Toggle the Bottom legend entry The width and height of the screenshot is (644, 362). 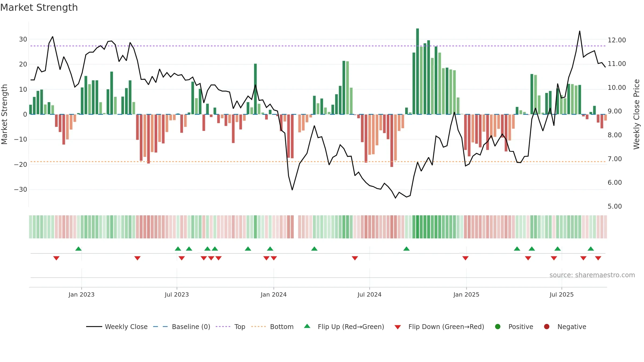[x=272, y=327]
